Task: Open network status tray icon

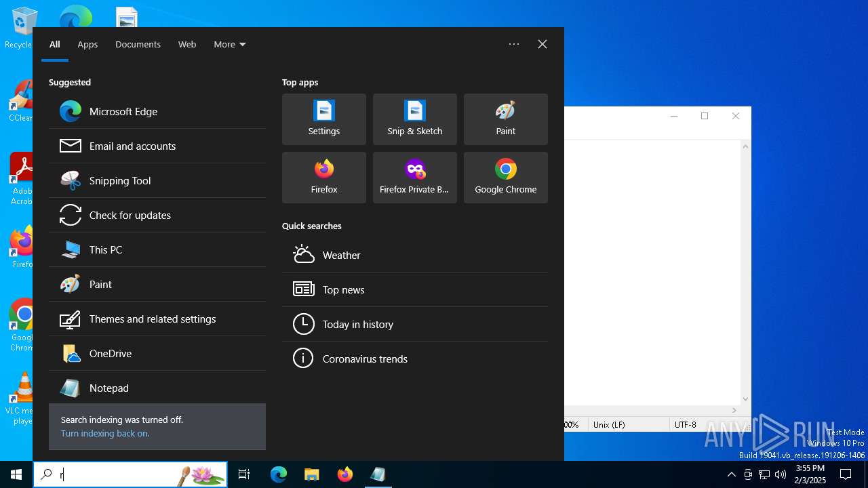Action: pyautogui.click(x=764, y=474)
